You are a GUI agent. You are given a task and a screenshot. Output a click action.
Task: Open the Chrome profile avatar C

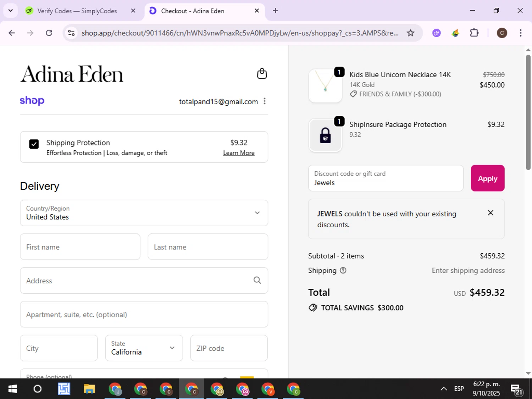(x=501, y=33)
